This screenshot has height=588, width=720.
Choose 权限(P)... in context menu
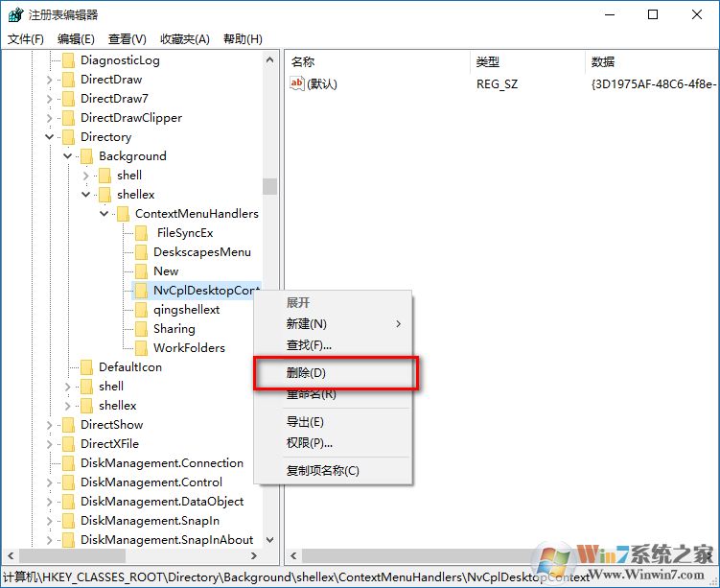(334, 443)
